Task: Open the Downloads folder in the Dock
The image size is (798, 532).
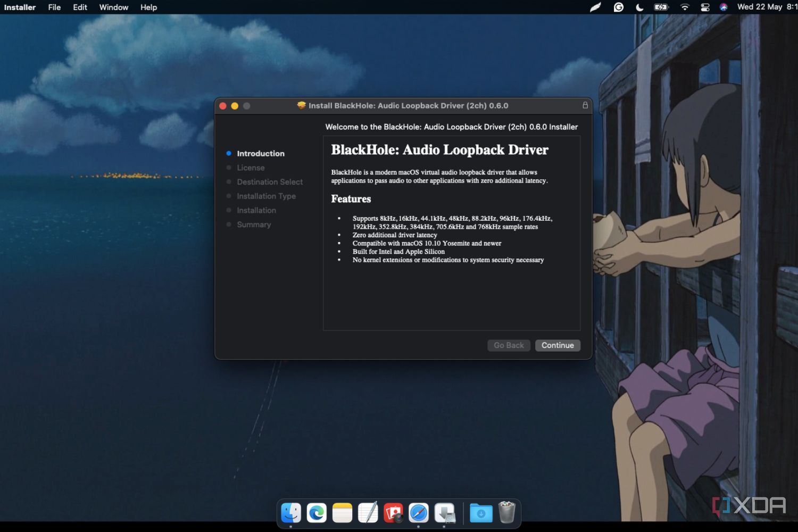Action: tap(481, 513)
